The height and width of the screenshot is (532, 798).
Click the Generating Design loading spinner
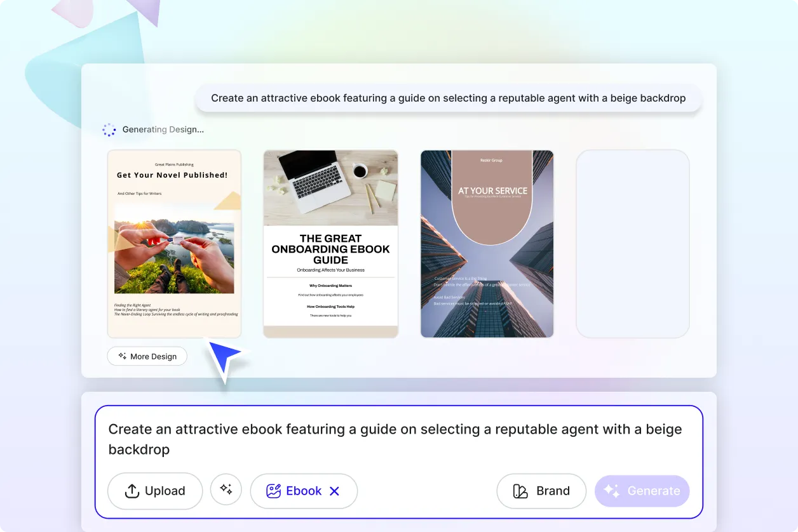(109, 130)
